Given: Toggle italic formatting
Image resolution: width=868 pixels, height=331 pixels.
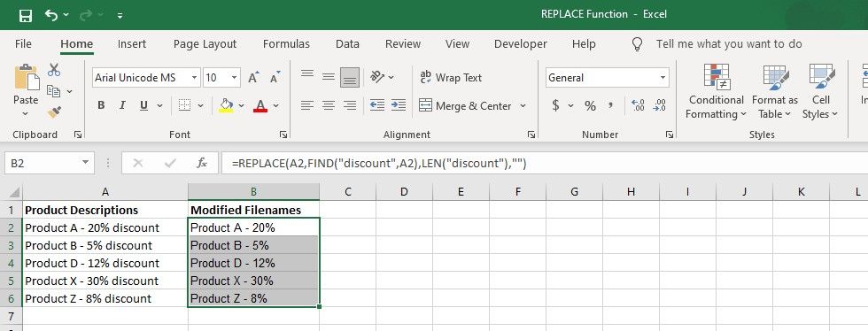Looking at the screenshot, I should 122,105.
